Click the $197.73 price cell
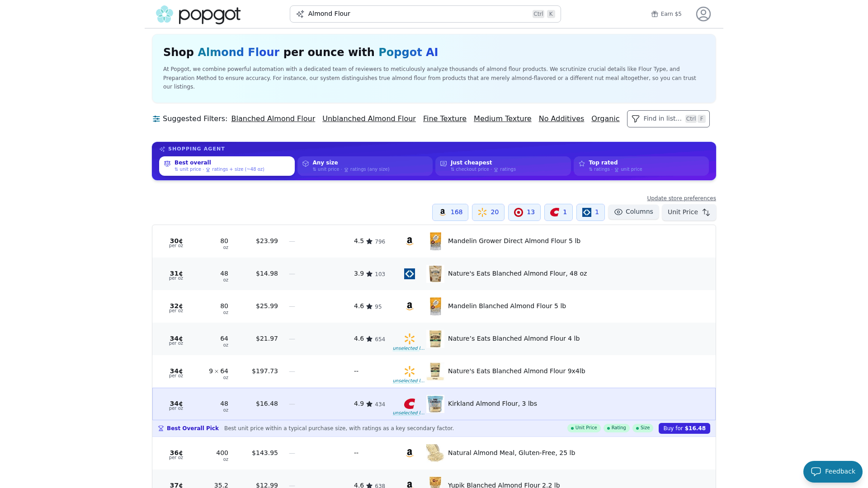868x488 pixels. [x=265, y=371]
